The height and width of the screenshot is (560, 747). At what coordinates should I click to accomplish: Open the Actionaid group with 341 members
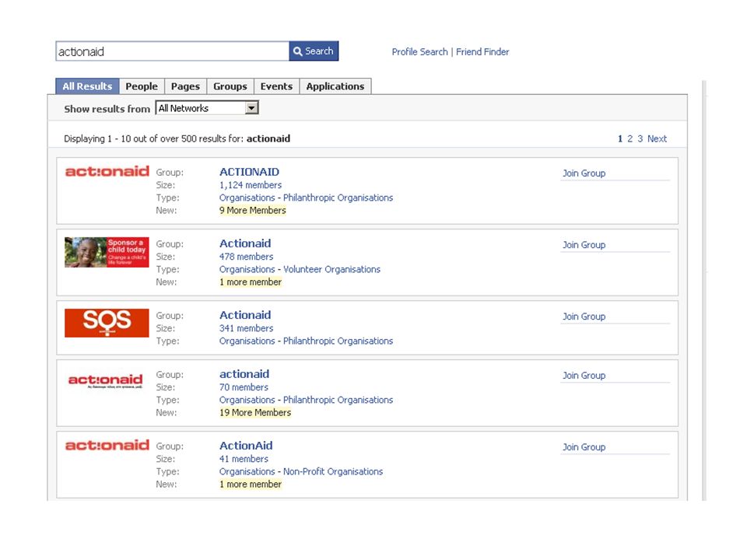click(x=245, y=315)
